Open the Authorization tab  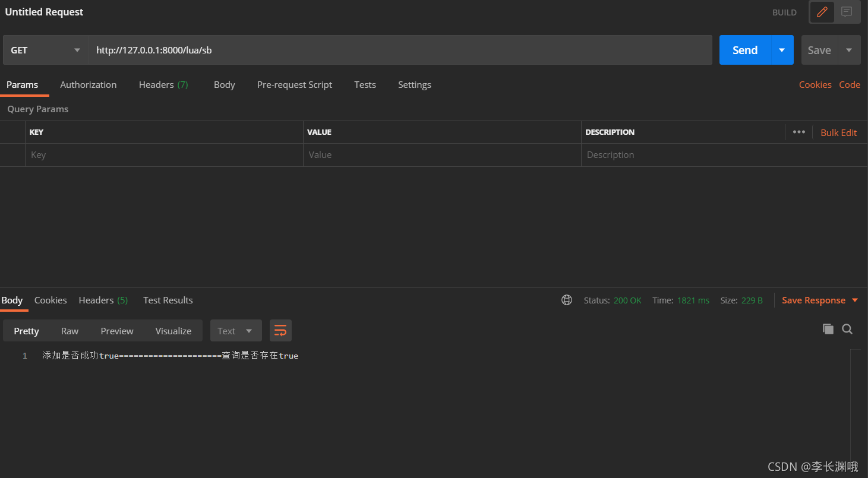click(89, 85)
